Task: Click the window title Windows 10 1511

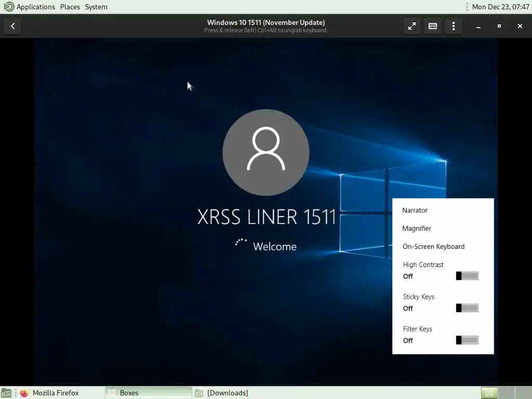Action: point(265,22)
